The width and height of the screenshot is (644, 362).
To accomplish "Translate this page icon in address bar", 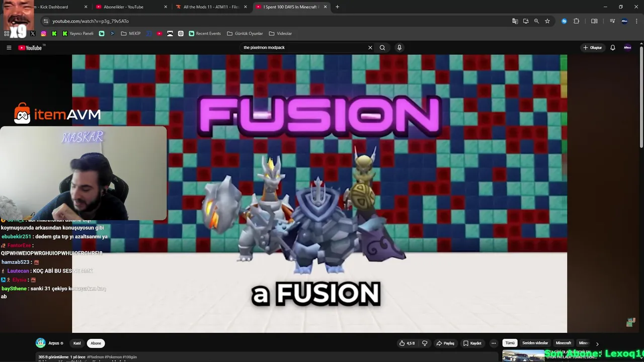I will pyautogui.click(x=515, y=21).
